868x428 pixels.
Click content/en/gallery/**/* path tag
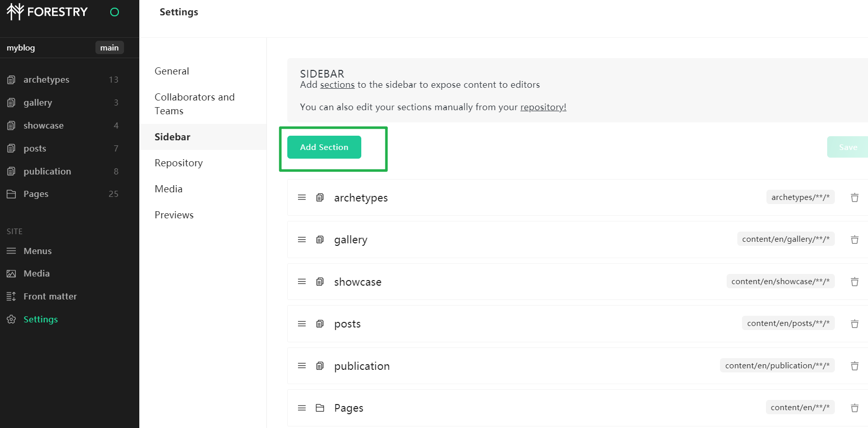786,239
